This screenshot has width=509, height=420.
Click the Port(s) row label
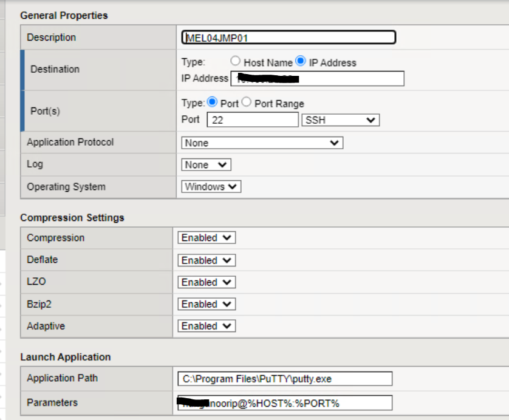pos(46,112)
